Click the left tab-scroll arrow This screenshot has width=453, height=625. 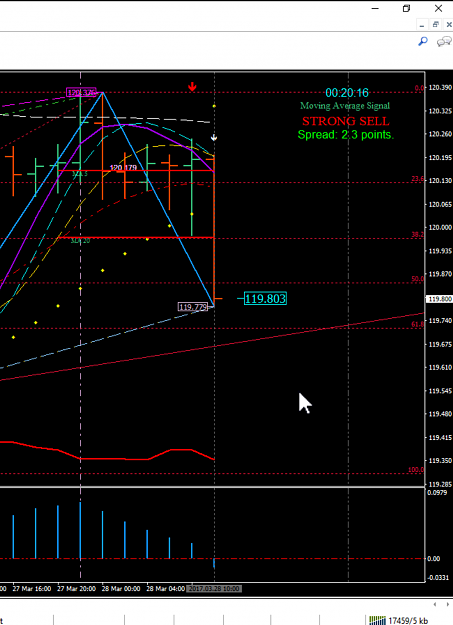(435, 604)
